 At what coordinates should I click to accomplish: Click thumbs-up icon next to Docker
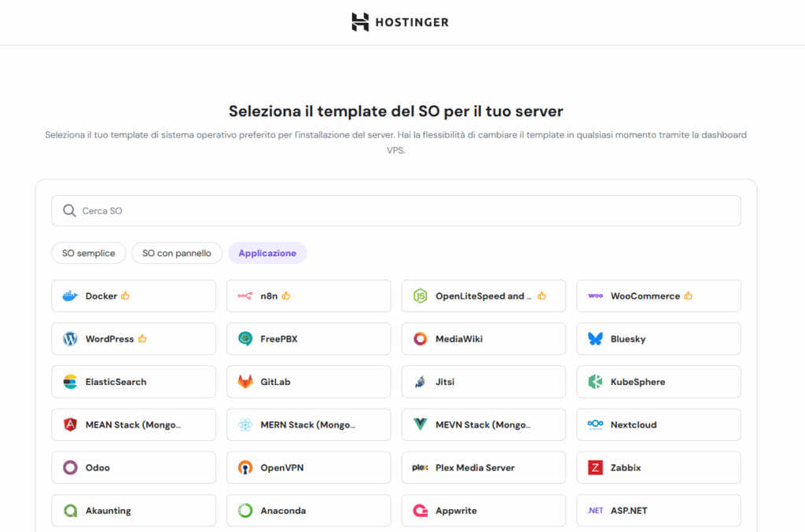click(126, 295)
